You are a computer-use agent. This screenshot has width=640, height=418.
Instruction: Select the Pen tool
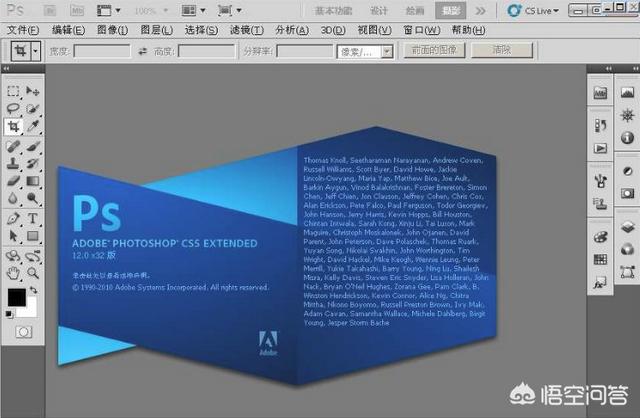tap(13, 218)
